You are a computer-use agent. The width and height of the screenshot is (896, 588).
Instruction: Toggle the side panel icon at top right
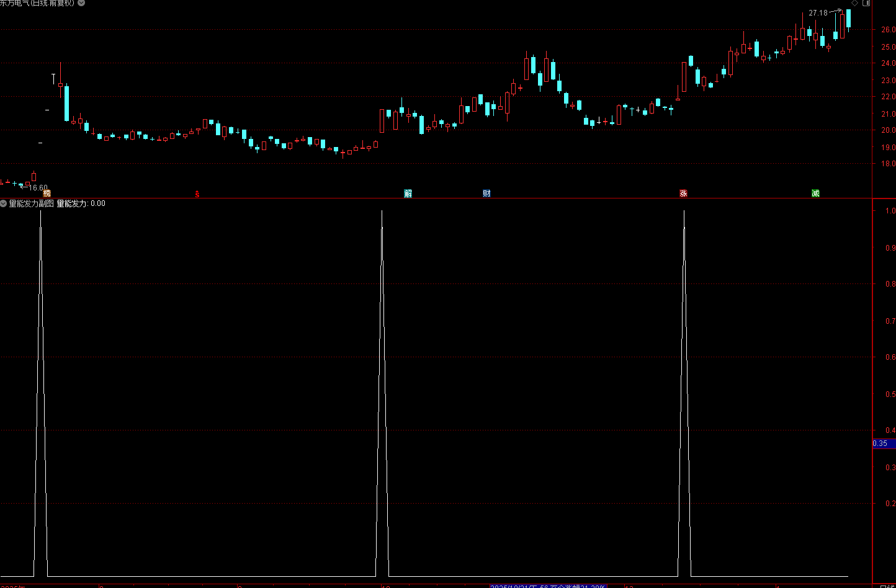click(x=867, y=3)
